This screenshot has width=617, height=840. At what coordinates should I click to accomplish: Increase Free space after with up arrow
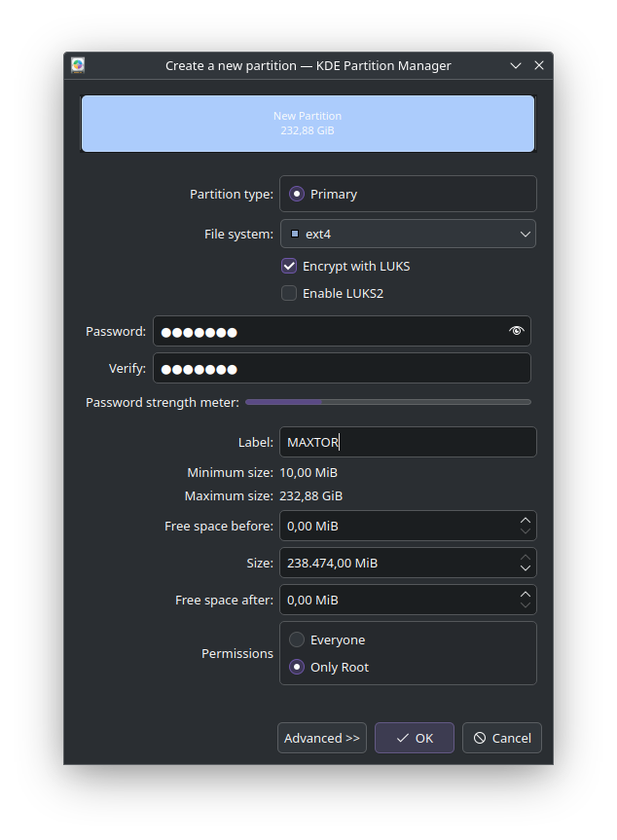(526, 594)
